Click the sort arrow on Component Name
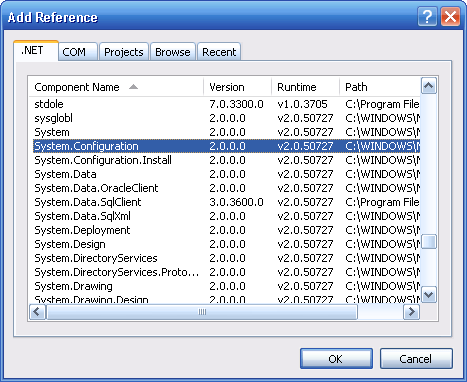Screen dimensions: 467x382 (133, 87)
